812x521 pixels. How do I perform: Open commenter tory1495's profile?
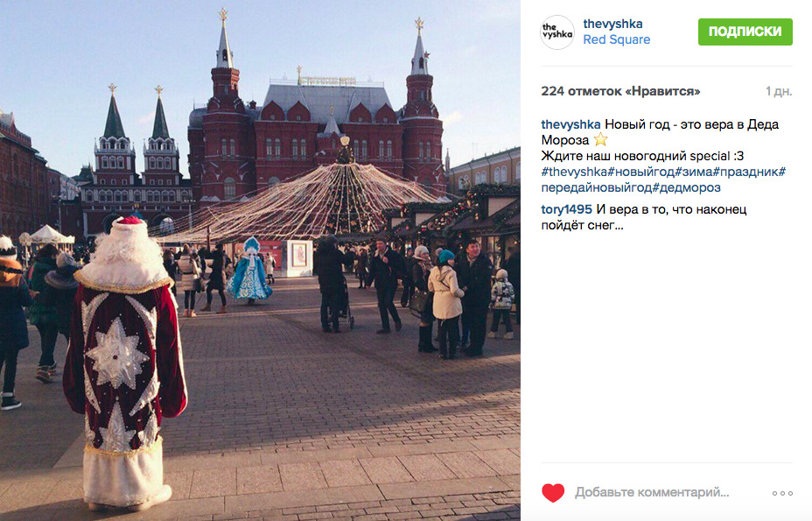[566, 209]
